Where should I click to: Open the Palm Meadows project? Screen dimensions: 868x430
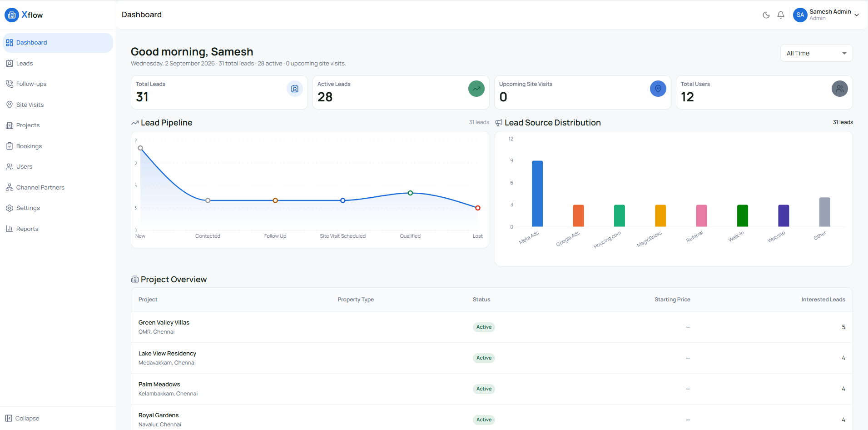[491, 389]
